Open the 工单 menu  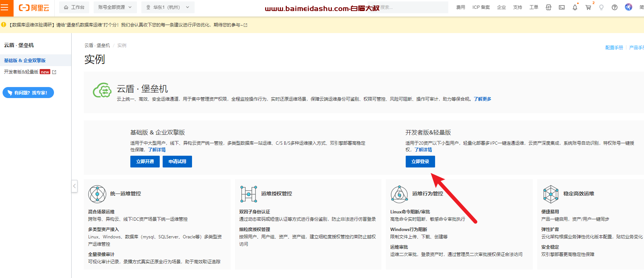coord(533,7)
